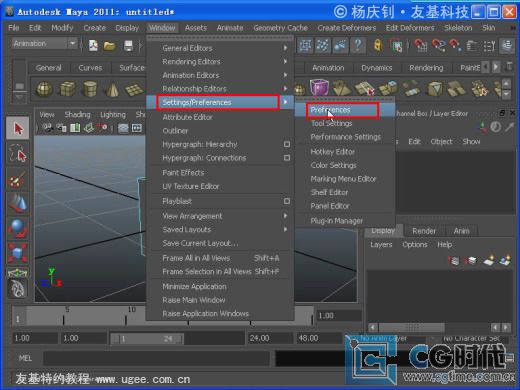
Task: Click create layer from selected icon
Action: tap(505, 260)
